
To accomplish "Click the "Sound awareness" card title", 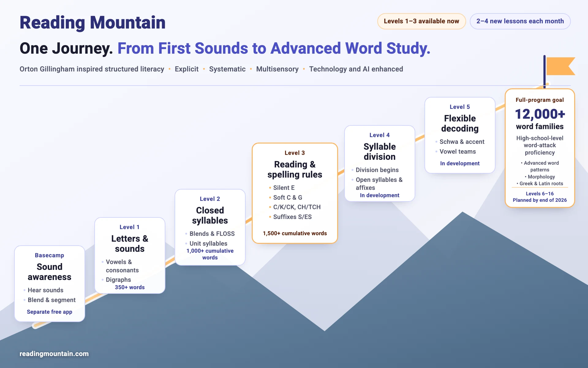I will pyautogui.click(x=50, y=272).
